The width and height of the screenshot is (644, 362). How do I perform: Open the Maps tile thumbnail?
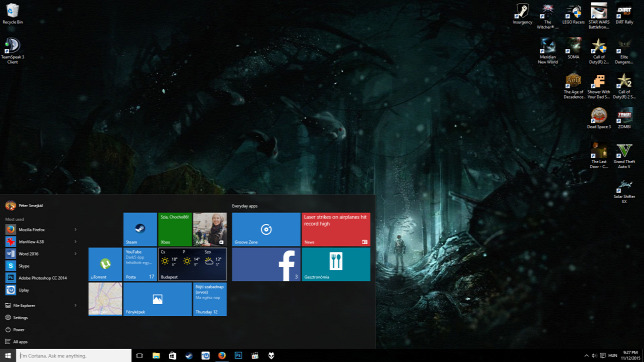click(105, 299)
